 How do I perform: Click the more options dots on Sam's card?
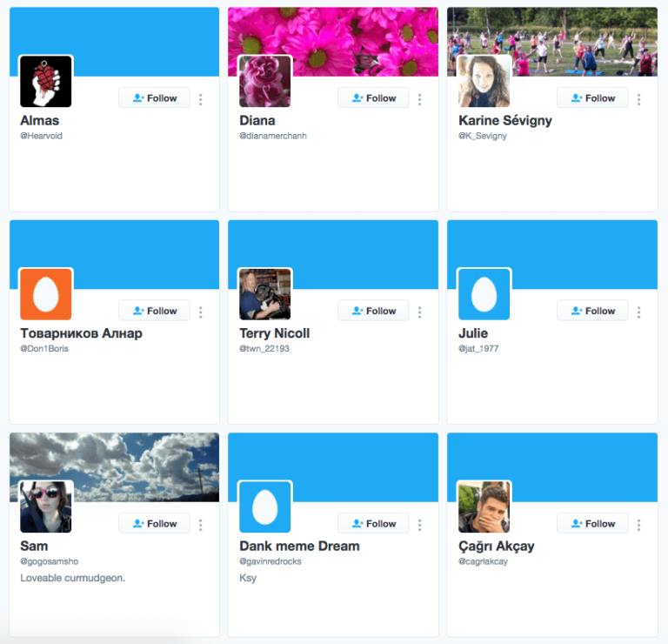tap(200, 525)
